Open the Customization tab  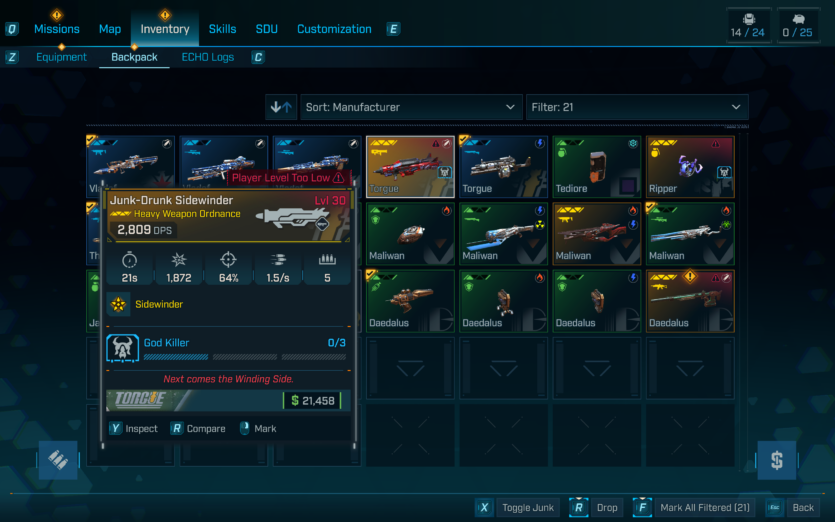coord(334,29)
